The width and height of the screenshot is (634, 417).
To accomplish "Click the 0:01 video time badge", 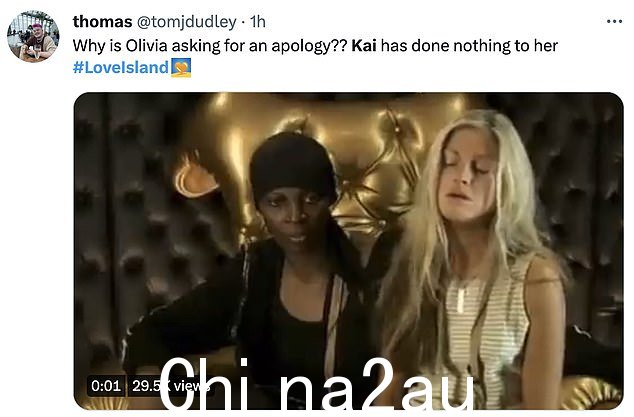I will [x=106, y=386].
